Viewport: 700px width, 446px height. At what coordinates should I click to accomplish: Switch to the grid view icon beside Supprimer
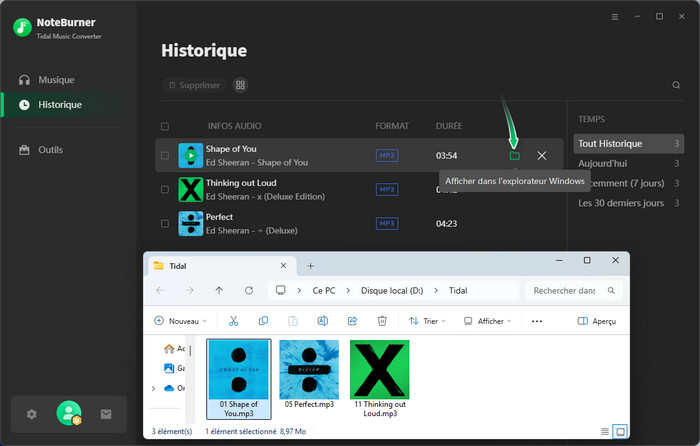tap(240, 85)
